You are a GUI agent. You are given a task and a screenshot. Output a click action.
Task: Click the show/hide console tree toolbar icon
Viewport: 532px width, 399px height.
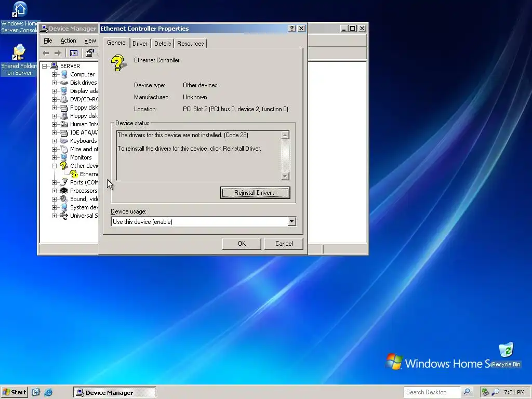click(x=74, y=53)
